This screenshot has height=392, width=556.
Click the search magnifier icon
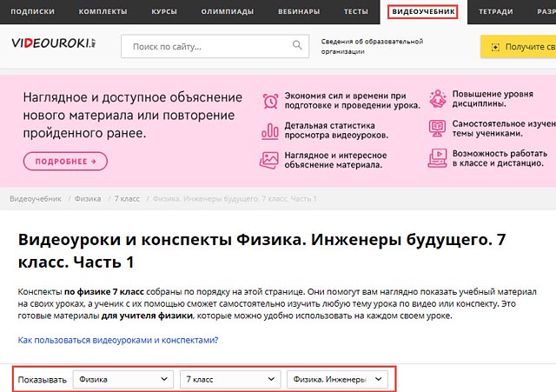point(297,45)
